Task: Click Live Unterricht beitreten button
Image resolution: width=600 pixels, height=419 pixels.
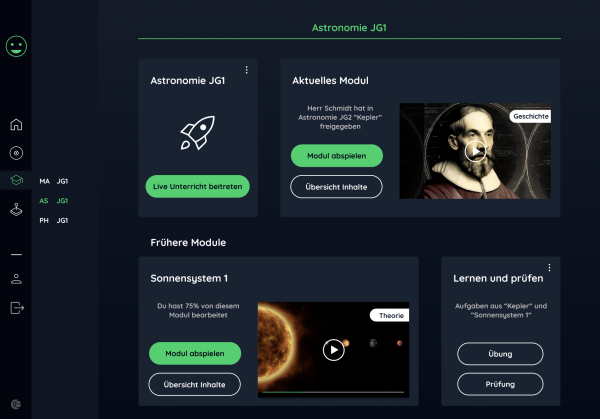Action: click(197, 186)
